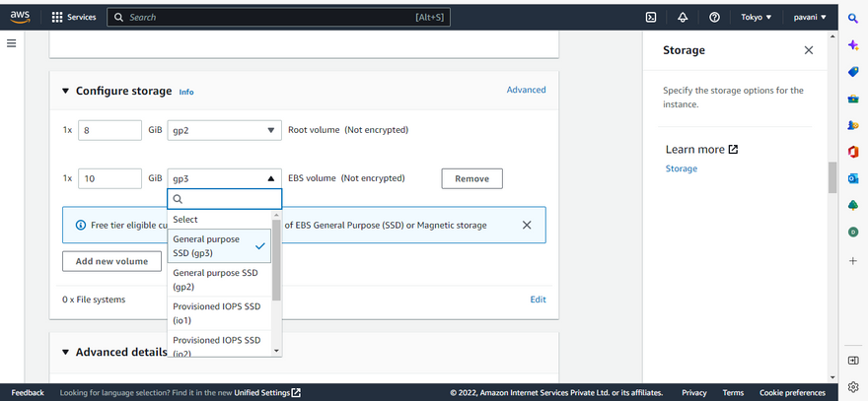
Task: Open the left hamburger navigation menu
Action: 12,43
